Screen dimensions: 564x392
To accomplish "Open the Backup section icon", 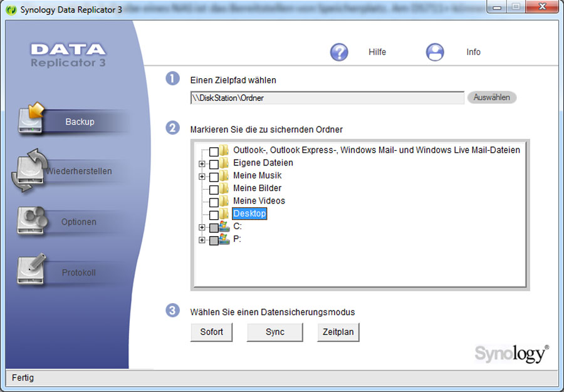I will point(31,118).
